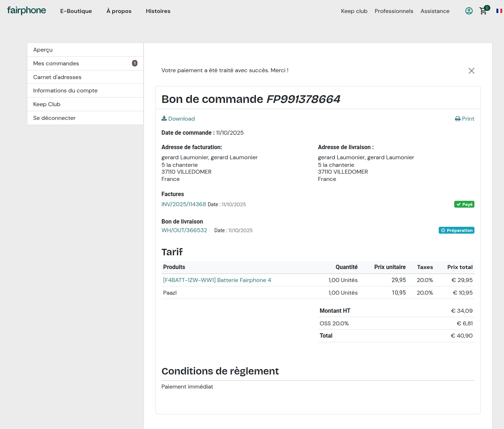Open the user account icon

click(469, 11)
